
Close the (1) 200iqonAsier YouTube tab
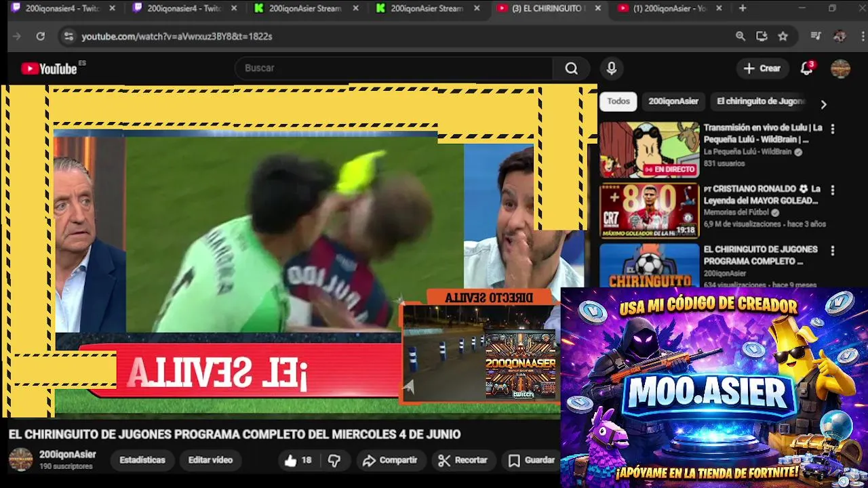tap(719, 8)
